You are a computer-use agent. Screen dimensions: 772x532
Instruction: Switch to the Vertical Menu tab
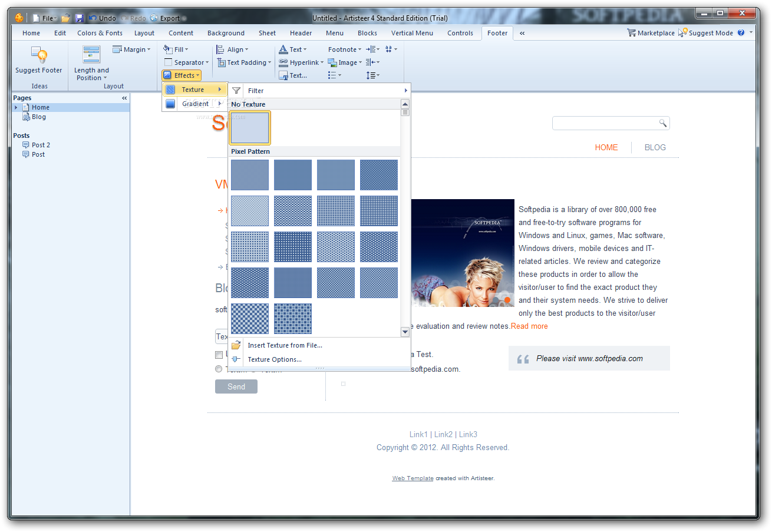click(x=412, y=33)
